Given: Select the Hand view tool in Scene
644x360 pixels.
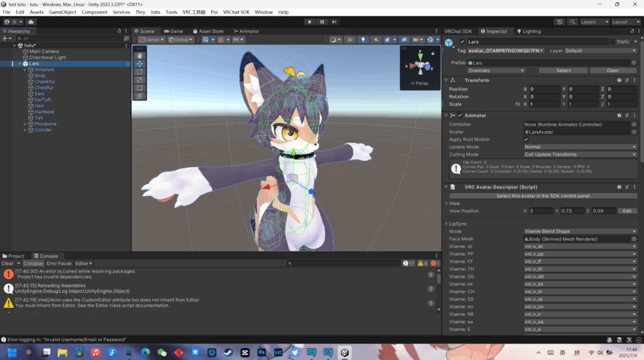Looking at the screenshot, I should coord(140,55).
